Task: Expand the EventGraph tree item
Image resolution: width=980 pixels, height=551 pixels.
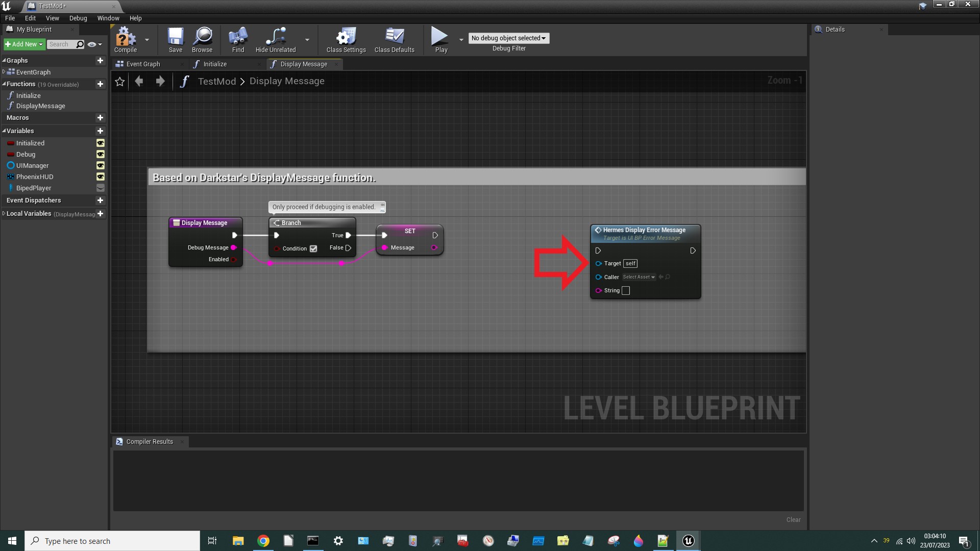Action: [4, 72]
